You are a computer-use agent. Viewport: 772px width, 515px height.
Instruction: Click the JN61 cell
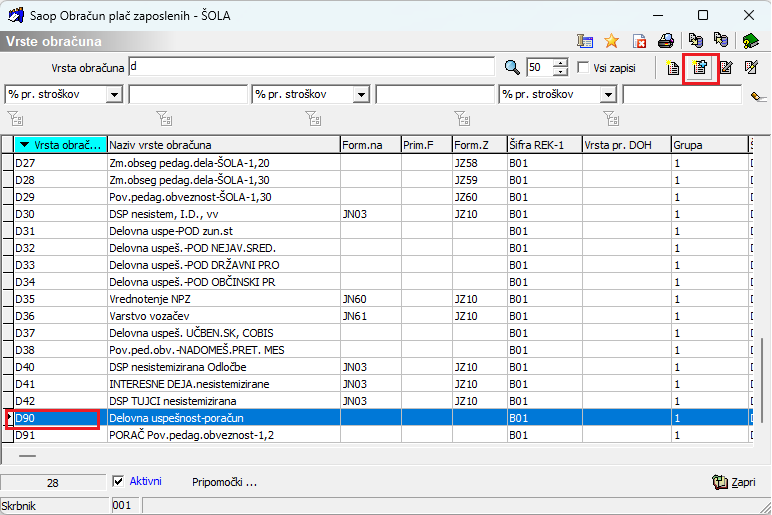371,316
